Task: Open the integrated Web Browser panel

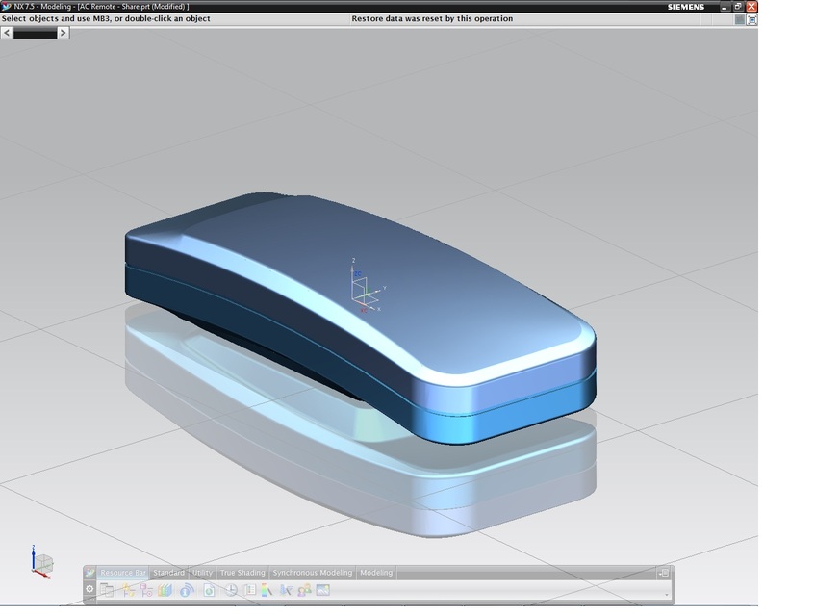Action: (x=209, y=589)
